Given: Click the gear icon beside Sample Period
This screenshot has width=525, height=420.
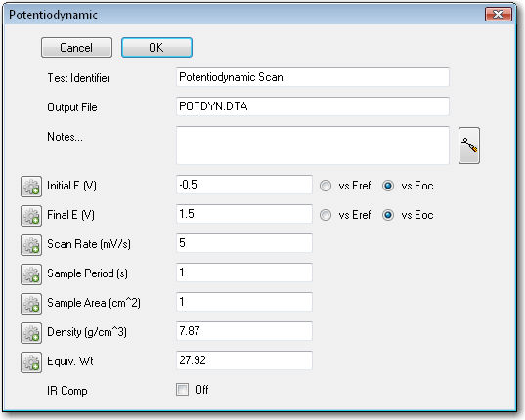Looking at the screenshot, I should pyautogui.click(x=31, y=274).
